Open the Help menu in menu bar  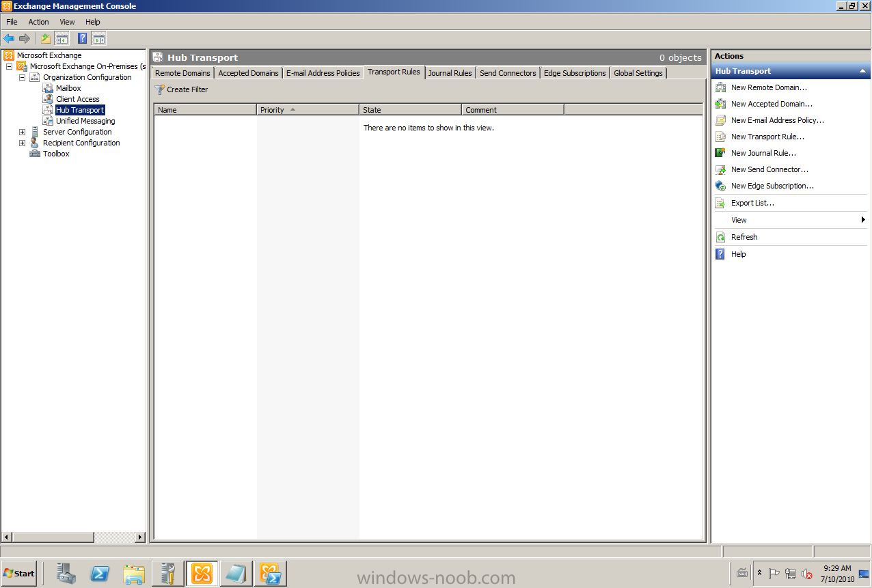click(93, 22)
